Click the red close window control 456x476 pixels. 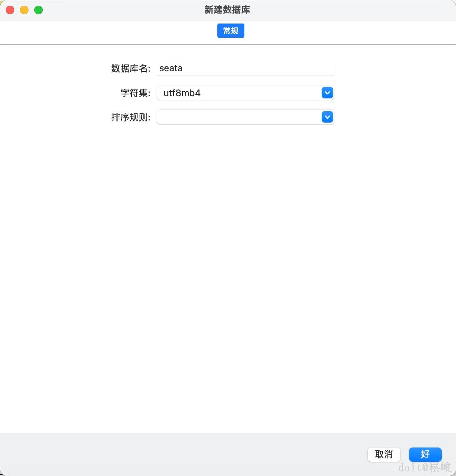click(x=10, y=10)
